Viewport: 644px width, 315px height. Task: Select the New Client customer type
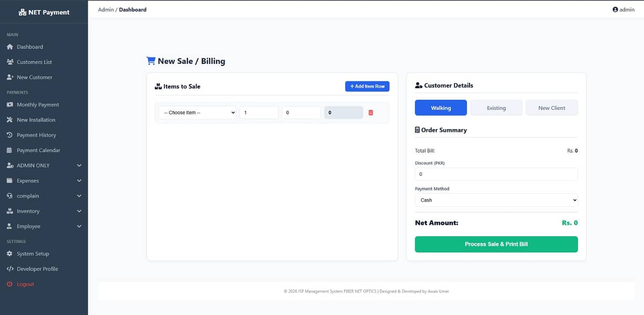552,108
